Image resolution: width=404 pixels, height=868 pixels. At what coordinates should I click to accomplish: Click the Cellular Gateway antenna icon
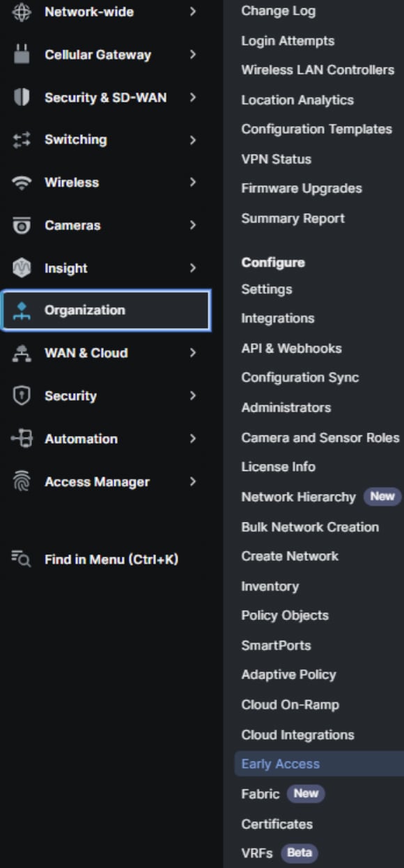pyautogui.click(x=22, y=54)
